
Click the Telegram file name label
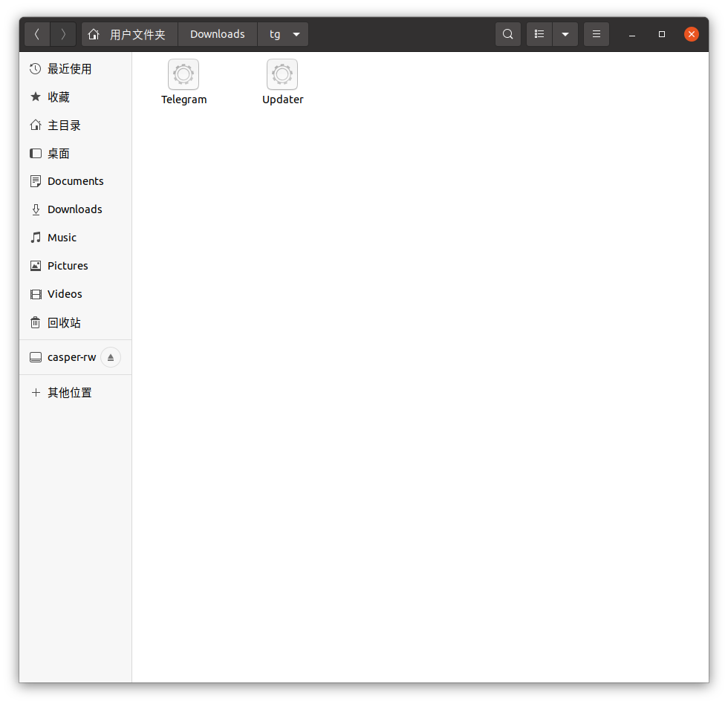[x=184, y=100]
